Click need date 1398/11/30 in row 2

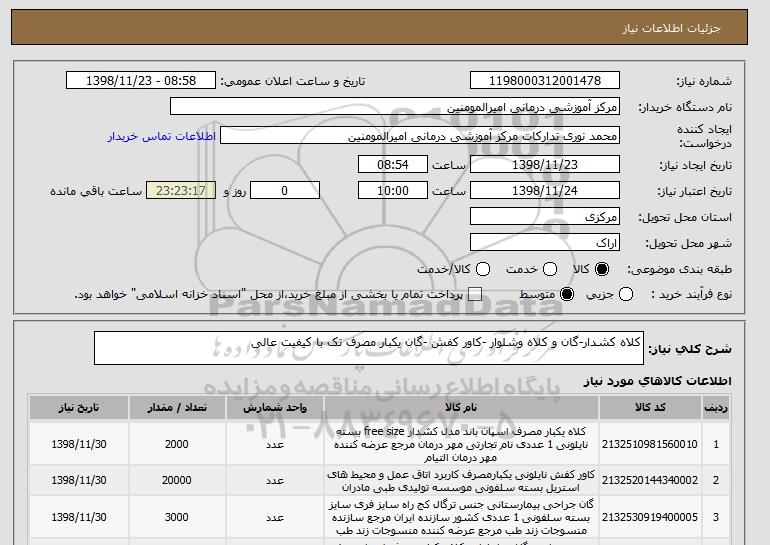[79, 480]
